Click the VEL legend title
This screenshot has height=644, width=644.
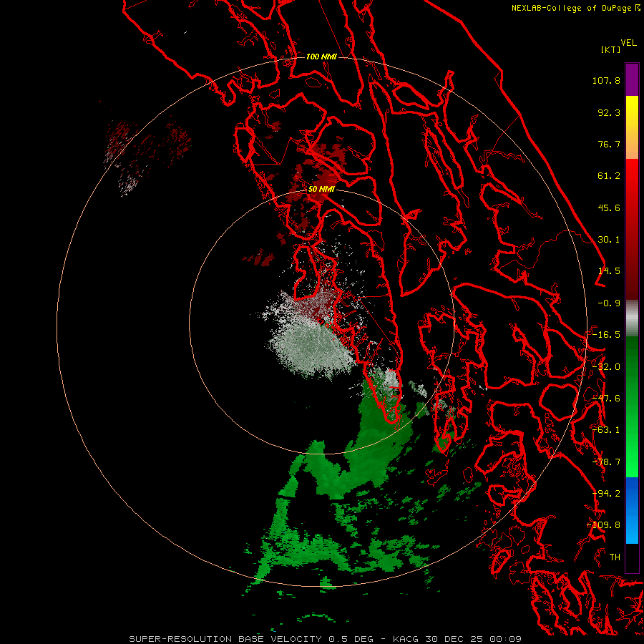[x=629, y=43]
